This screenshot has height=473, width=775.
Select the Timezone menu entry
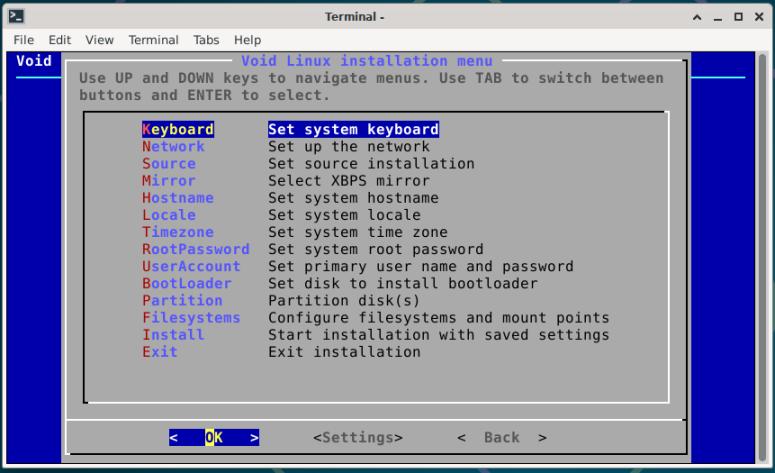pyautogui.click(x=178, y=232)
